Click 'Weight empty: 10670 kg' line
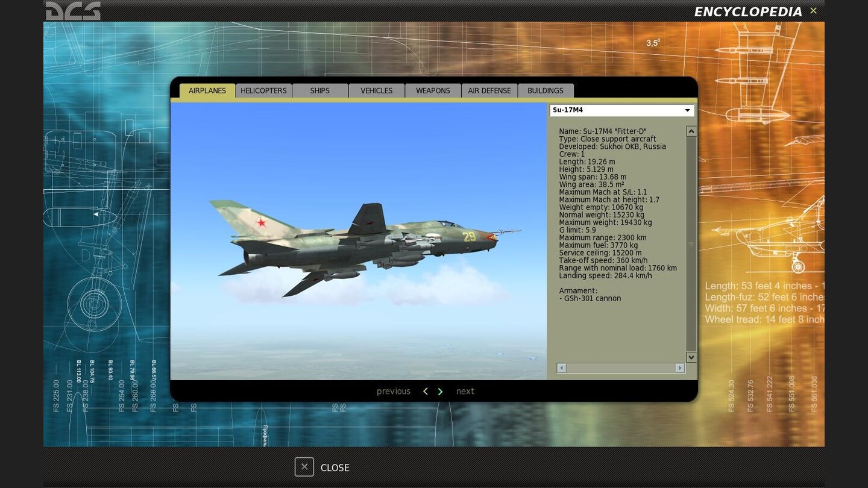This screenshot has width=868, height=488. [x=601, y=207]
